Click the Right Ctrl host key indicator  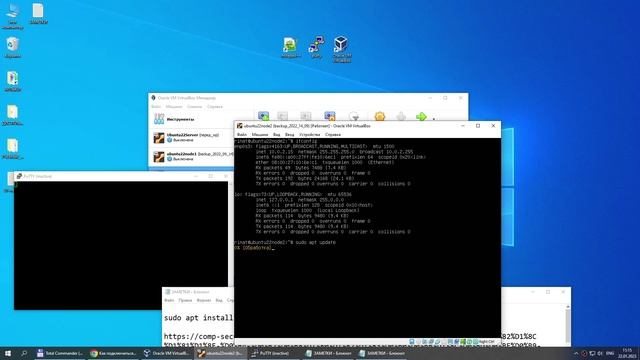486,342
